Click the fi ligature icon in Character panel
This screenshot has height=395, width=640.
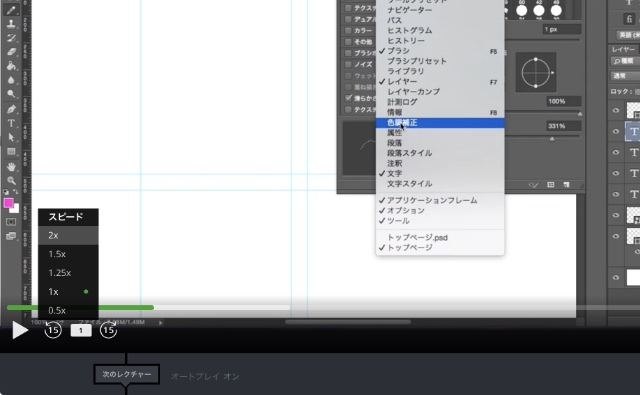tap(629, 18)
